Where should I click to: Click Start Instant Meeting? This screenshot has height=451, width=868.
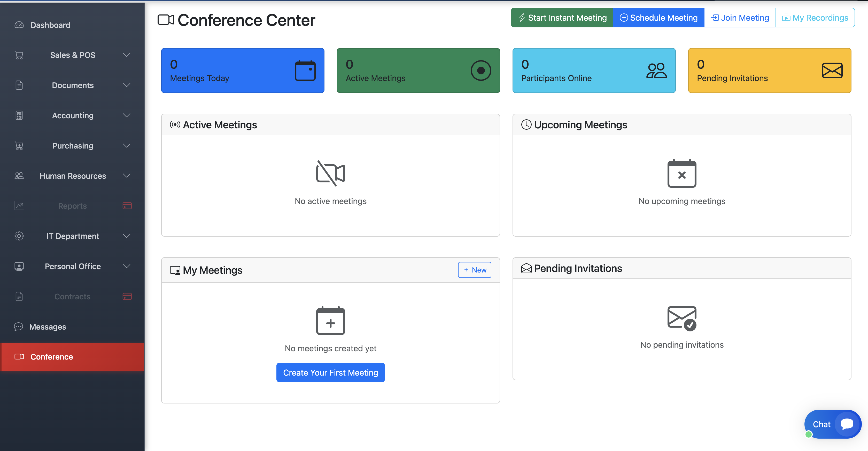coord(562,18)
